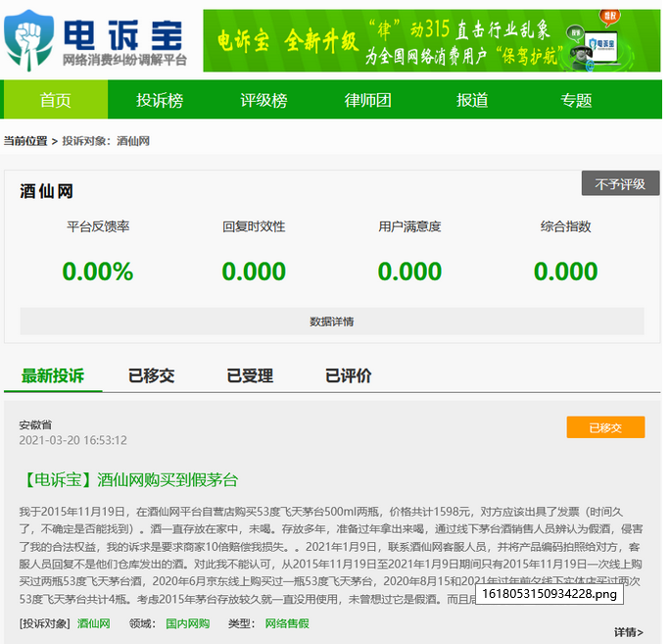Viewport: 670px width, 644px height.
Task: Open the 律师团 menu item
Action: 368,100
